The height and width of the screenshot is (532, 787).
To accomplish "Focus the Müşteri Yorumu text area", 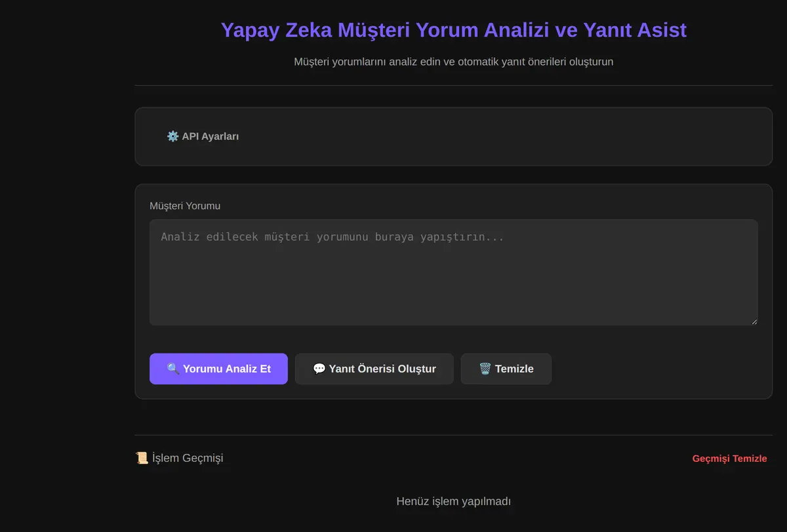I will [x=454, y=272].
